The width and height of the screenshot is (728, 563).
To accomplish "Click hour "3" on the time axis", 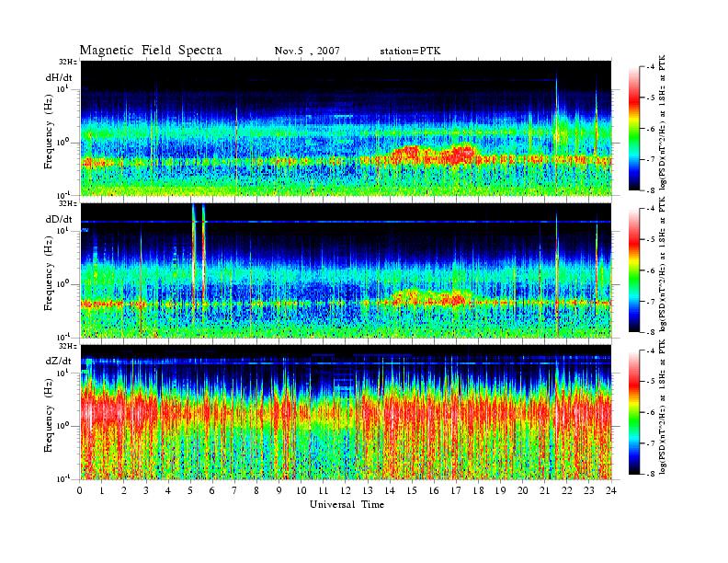I will [x=146, y=490].
